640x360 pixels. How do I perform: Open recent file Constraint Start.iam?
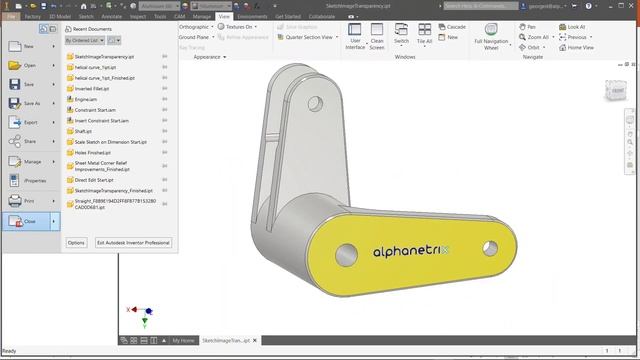click(95, 110)
